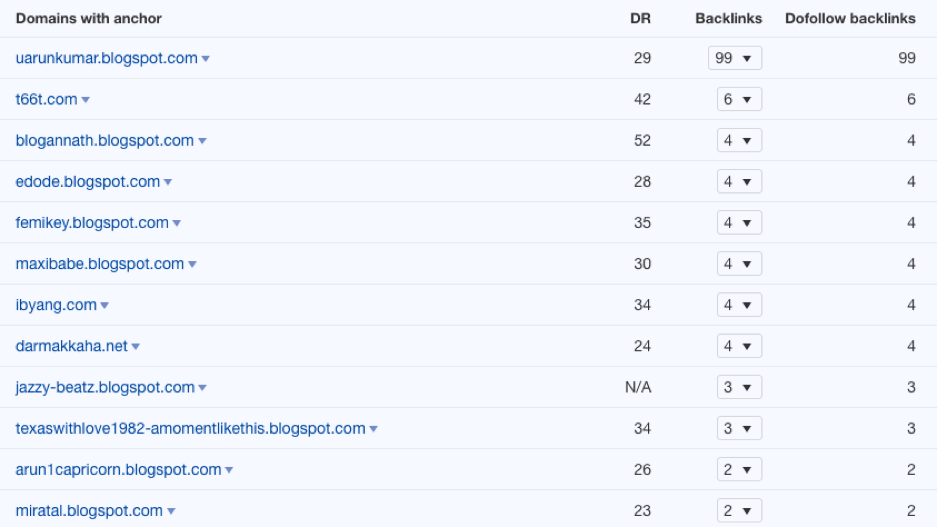Expand the arrow beside blogannath.blogspot.com
Image resolution: width=937 pixels, height=527 pixels.
202,141
